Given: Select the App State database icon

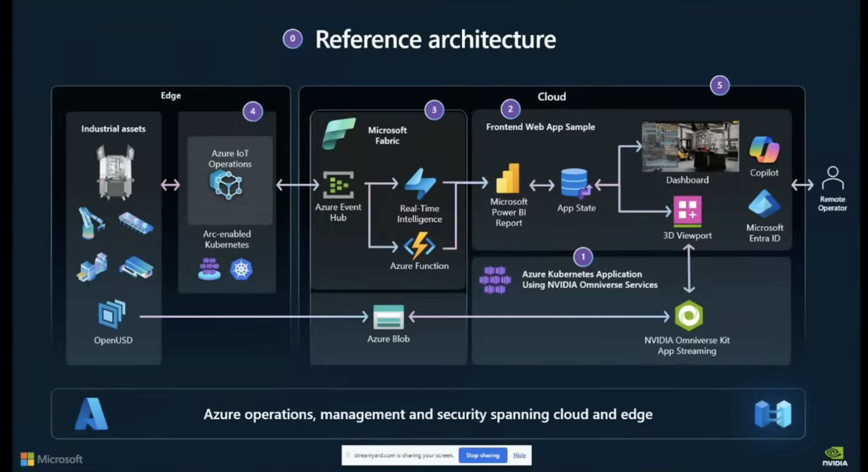Looking at the screenshot, I should click(x=576, y=183).
